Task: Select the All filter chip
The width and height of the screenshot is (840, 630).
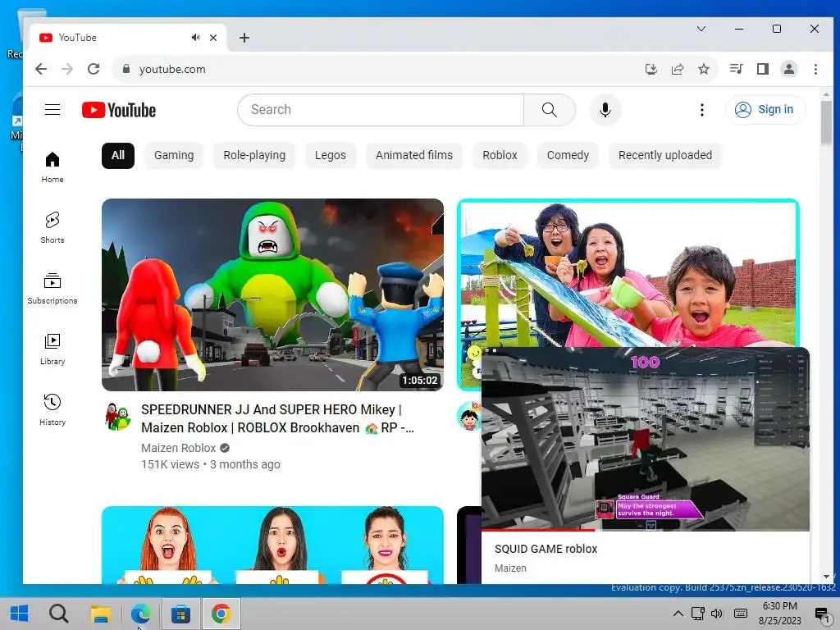Action: click(x=118, y=155)
